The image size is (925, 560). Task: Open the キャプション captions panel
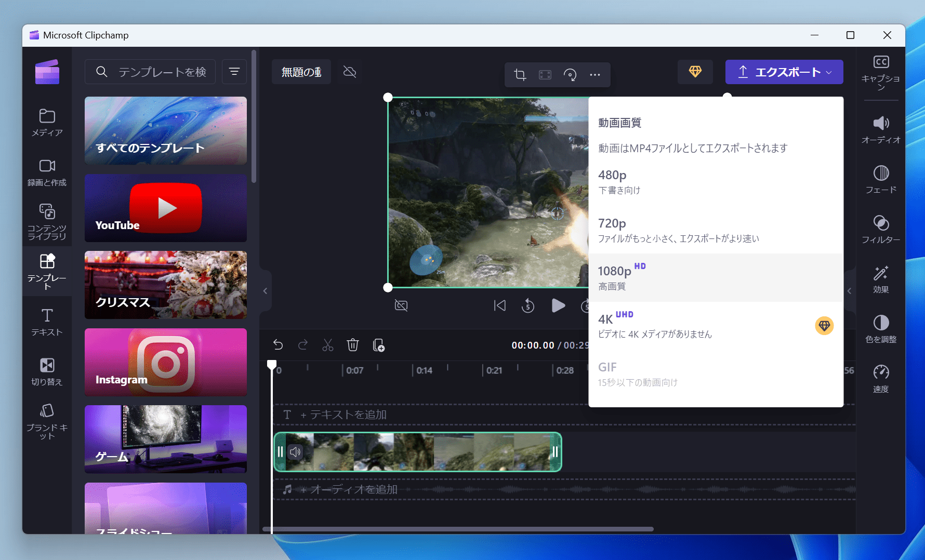click(881, 72)
